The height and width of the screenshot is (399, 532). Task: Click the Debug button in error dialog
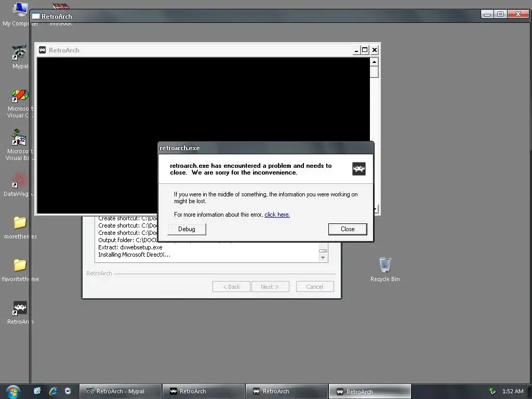pyautogui.click(x=187, y=229)
